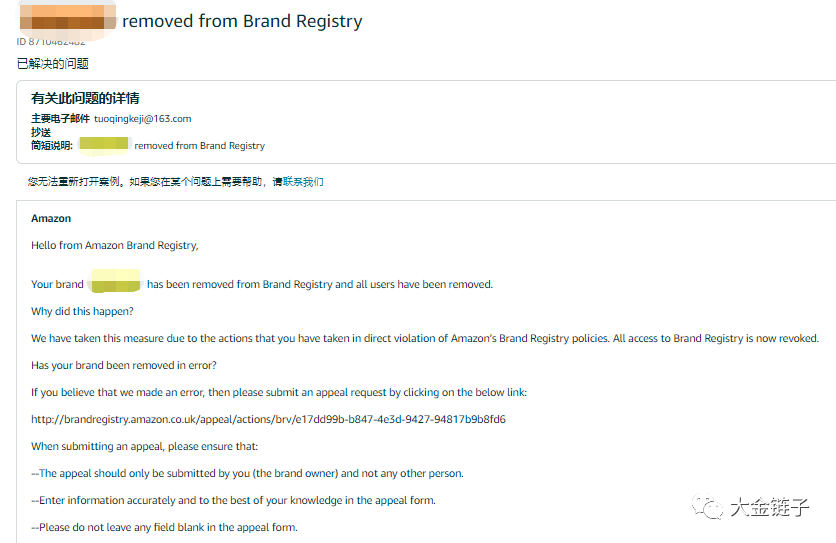Click the case ID number under title
Screen dimensions: 836x543
(51, 41)
